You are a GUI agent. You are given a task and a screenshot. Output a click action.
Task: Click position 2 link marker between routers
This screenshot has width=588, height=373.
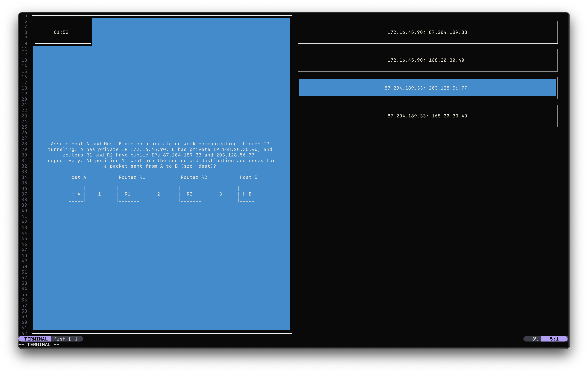click(158, 194)
